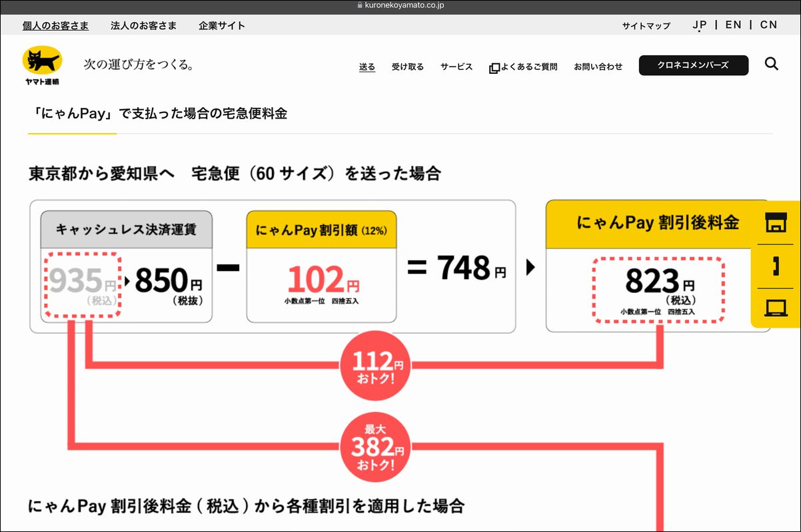This screenshot has height=532, width=801.
Task: Open the 企業サイト tab
Action: pos(222,25)
